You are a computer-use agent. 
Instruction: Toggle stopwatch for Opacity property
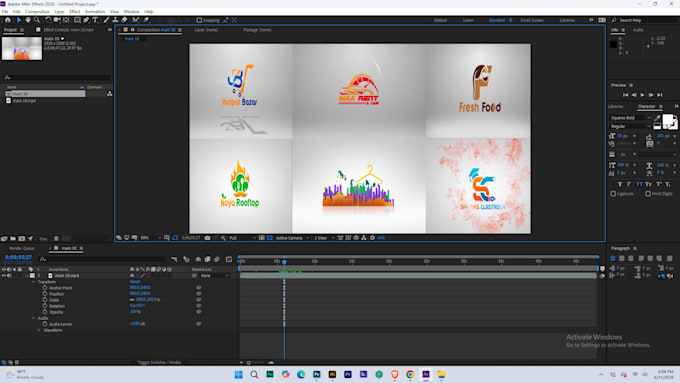pos(45,312)
